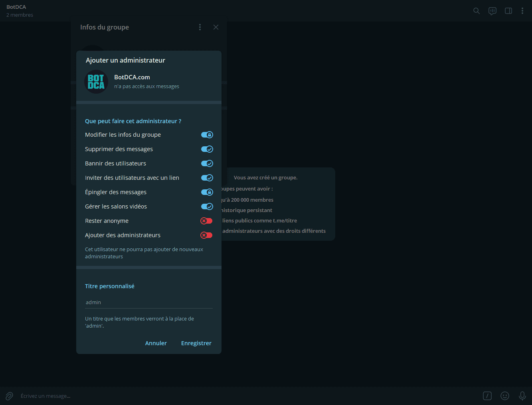
Task: Click the paperclip attach file icon
Action: coord(9,396)
